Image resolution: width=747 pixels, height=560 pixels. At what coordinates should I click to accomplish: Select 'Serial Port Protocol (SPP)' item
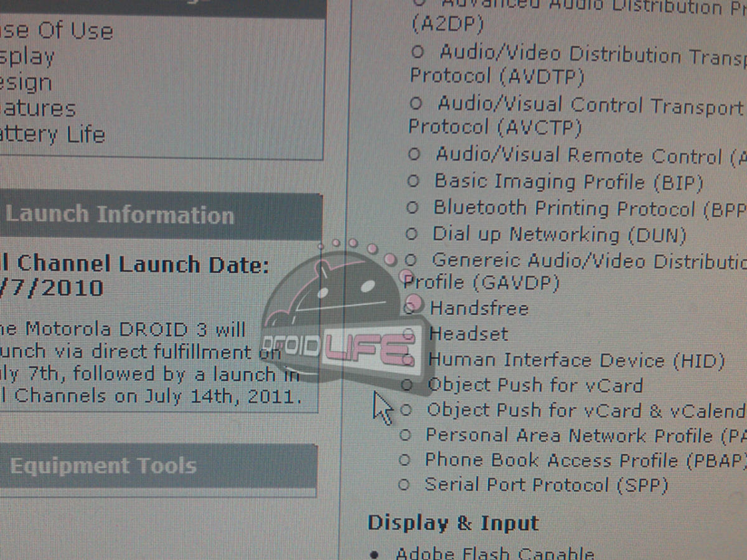click(546, 485)
